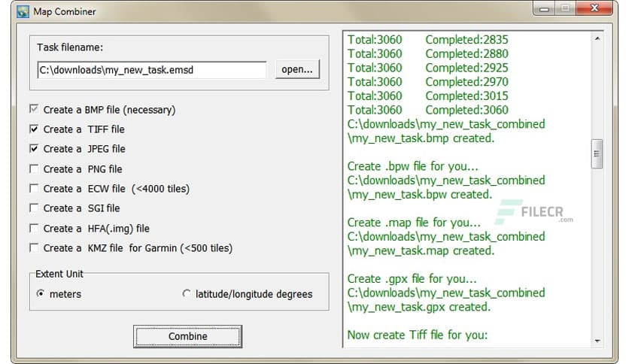Enable Create a PNG file

point(34,168)
